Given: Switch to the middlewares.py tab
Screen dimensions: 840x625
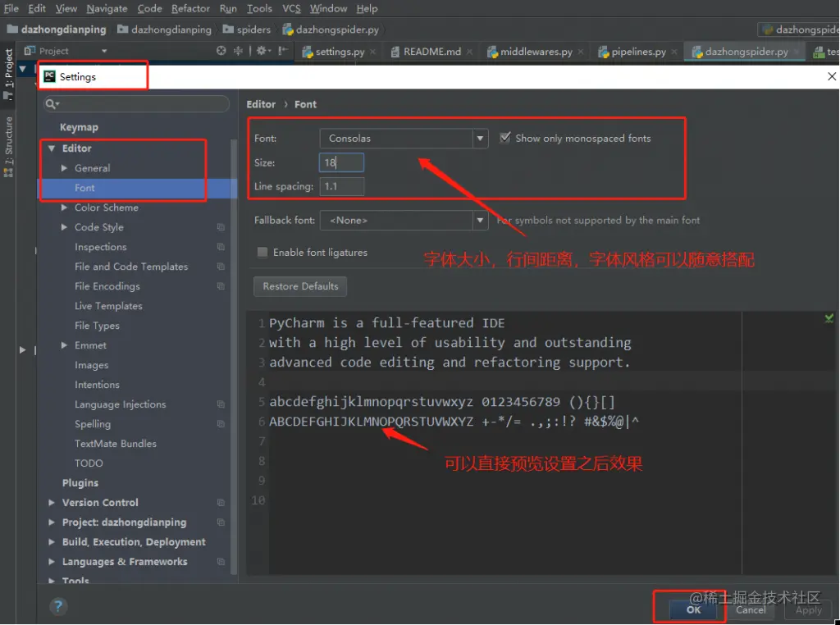Looking at the screenshot, I should click(536, 52).
